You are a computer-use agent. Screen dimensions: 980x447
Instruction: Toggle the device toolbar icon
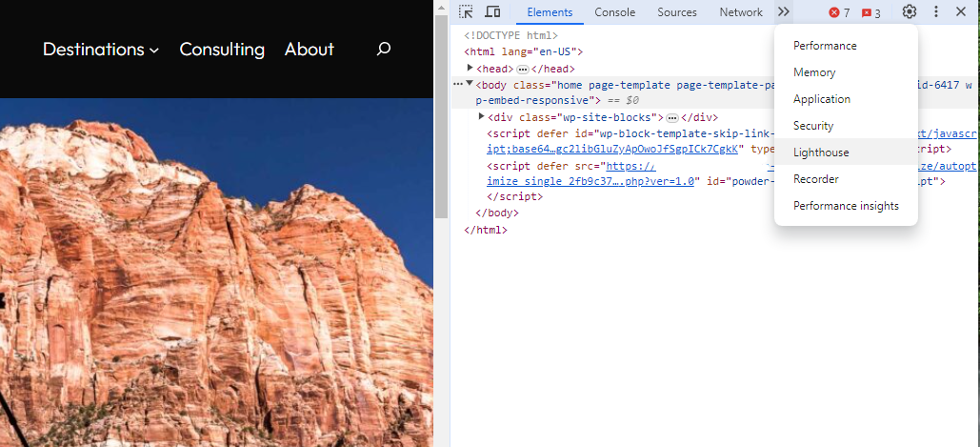pos(492,11)
